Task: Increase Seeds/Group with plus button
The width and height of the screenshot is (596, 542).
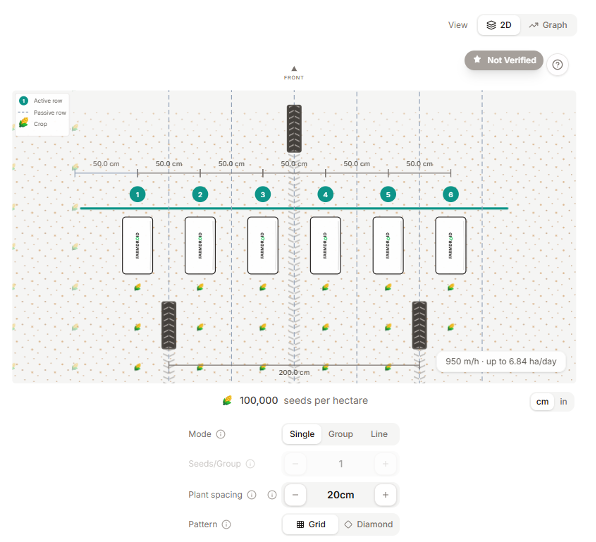Action: click(385, 464)
